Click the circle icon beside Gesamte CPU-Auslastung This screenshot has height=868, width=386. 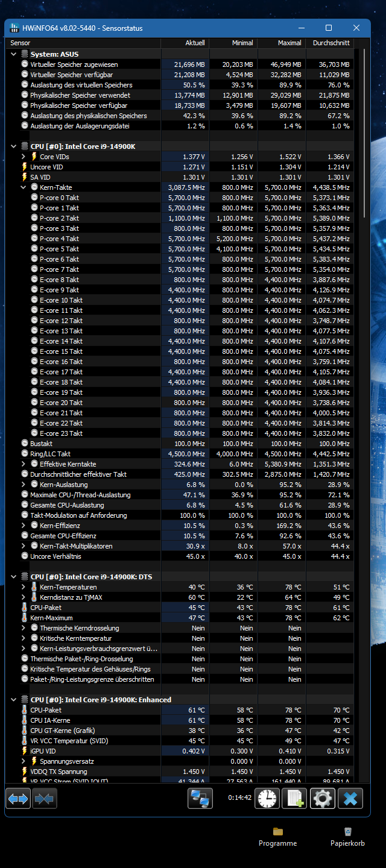[x=25, y=505]
